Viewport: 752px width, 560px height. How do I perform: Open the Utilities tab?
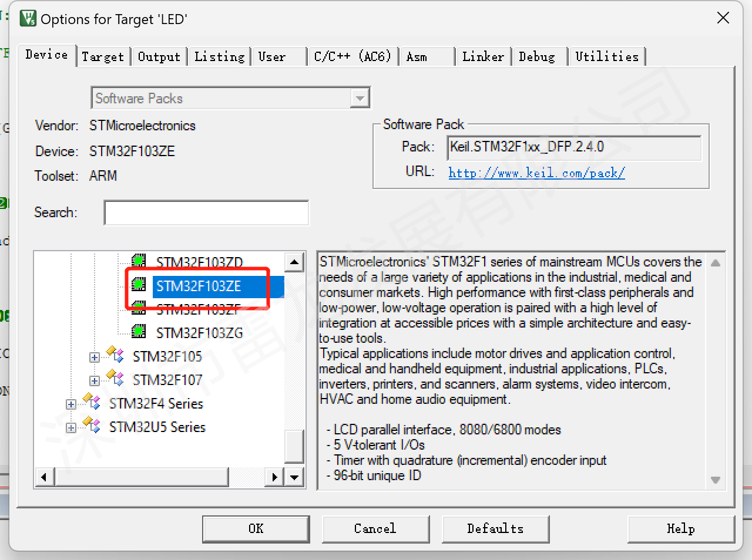coord(607,57)
